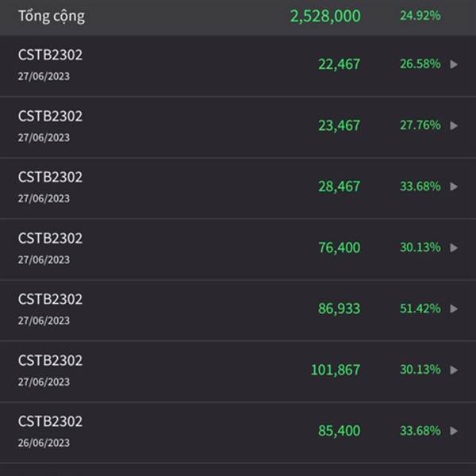Select the CSTB2302 entry showing 76,400
476x476 pixels.
coord(238,249)
